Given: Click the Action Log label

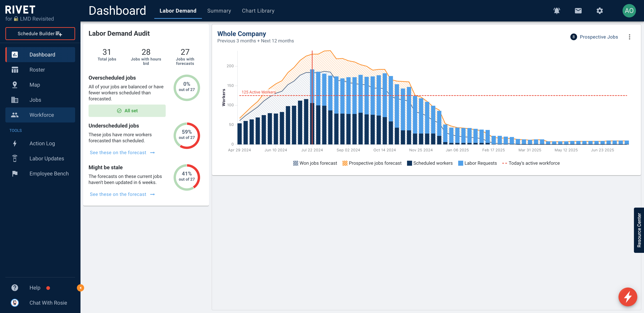Looking at the screenshot, I should pyautogui.click(x=42, y=143).
